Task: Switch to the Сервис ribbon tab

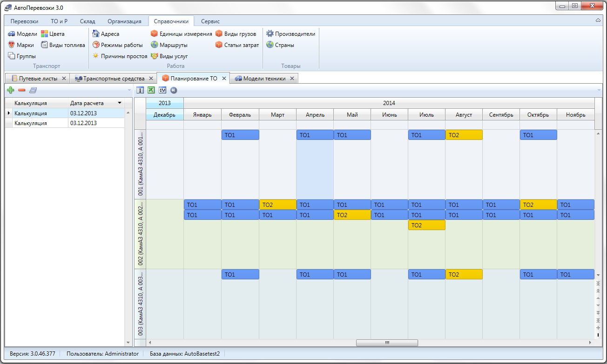Action: coord(210,21)
